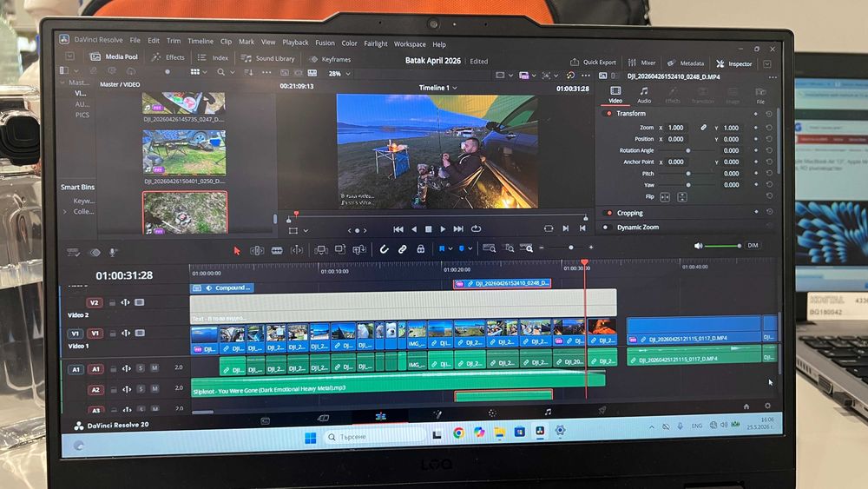The width and height of the screenshot is (868, 489).
Task: Disable Video 1 track visibility icon
Action: (140, 334)
